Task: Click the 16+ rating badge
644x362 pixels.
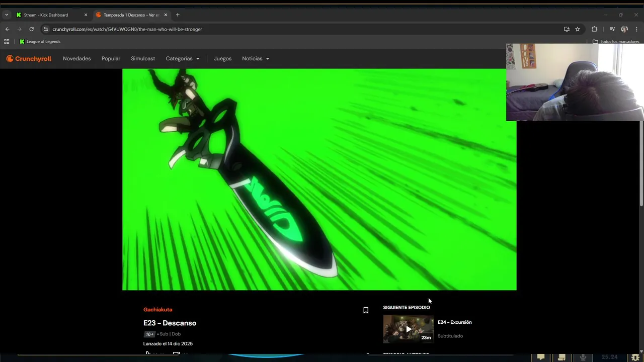Action: (149, 334)
